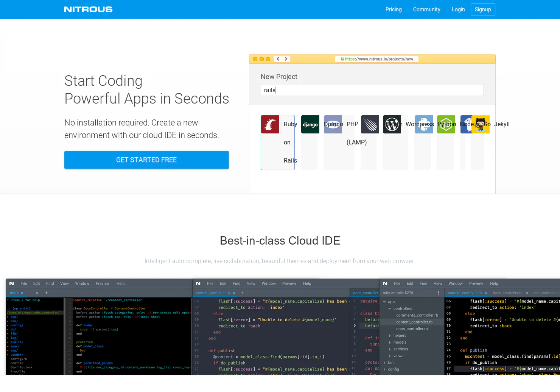560x392 pixels.
Task: Click the NITROUS logo in the header
Action: tap(88, 9)
